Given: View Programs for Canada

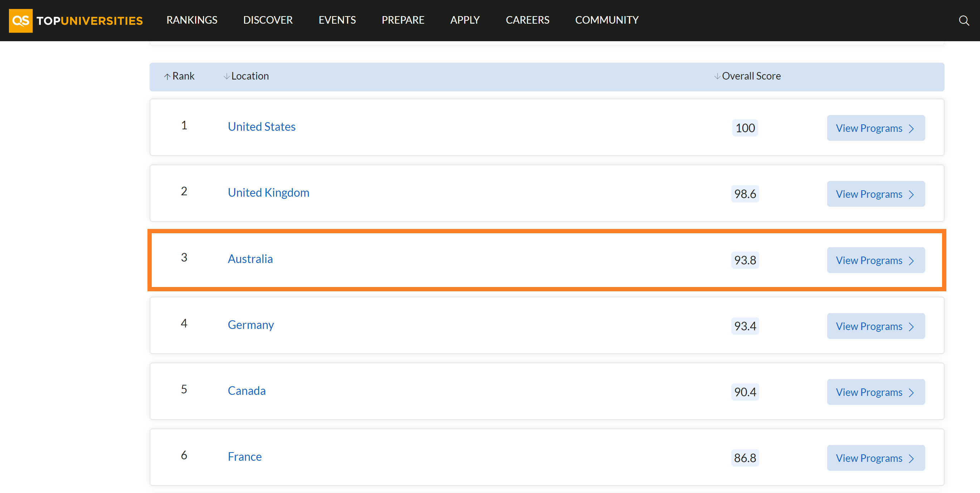Looking at the screenshot, I should [x=875, y=392].
